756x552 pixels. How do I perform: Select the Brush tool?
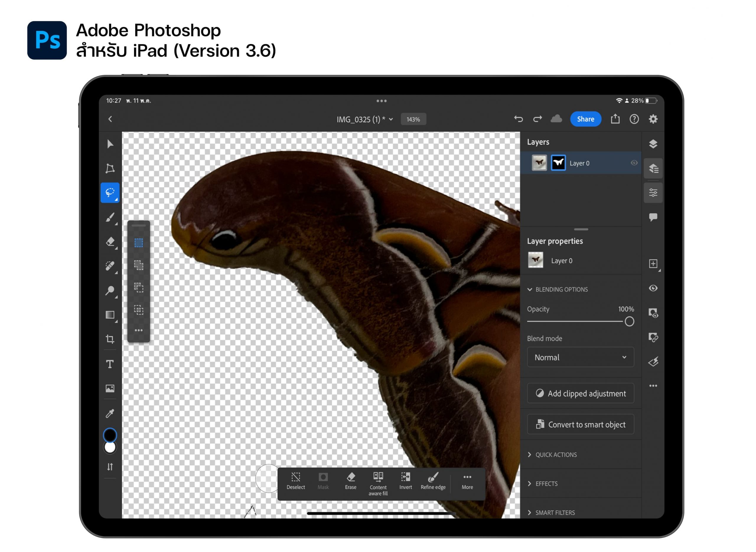[110, 217]
